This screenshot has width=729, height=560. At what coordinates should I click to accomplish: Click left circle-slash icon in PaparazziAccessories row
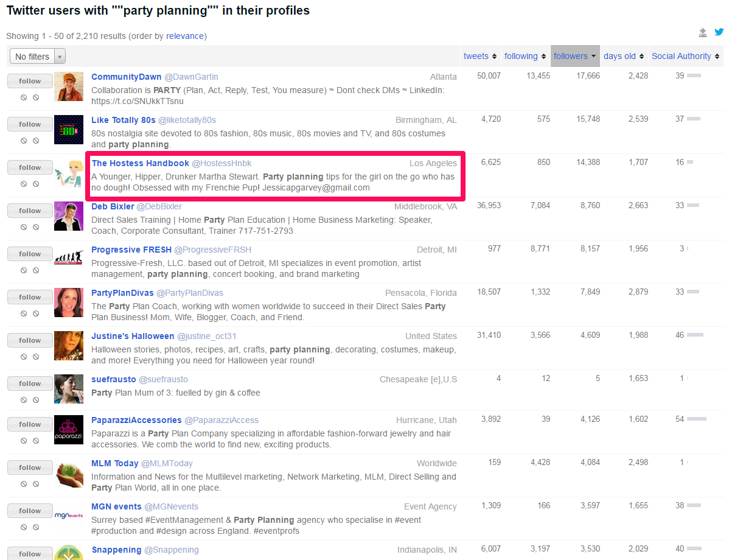24,441
